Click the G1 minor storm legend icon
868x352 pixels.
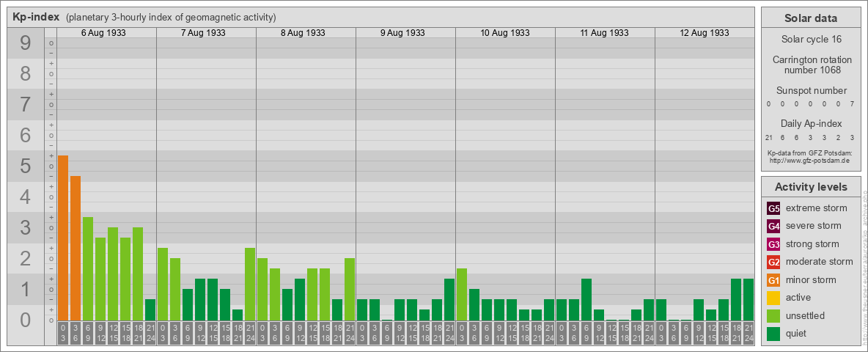773,280
